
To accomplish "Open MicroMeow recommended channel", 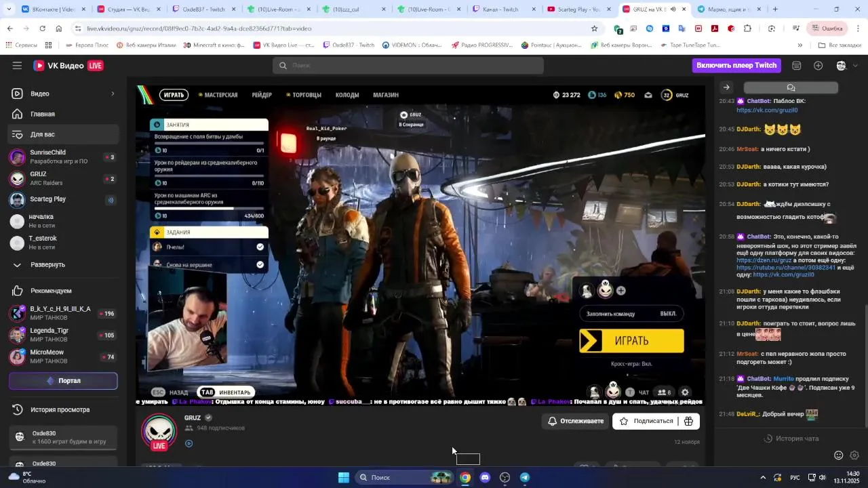I will (x=64, y=357).
